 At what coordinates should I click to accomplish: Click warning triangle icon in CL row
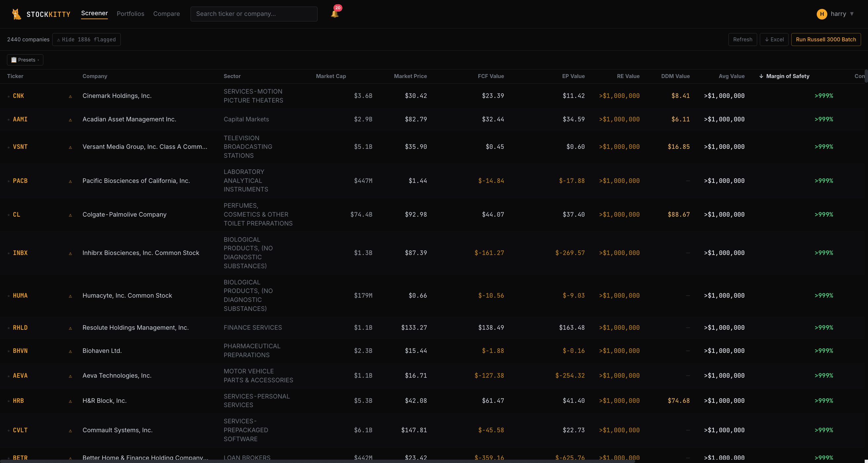pyautogui.click(x=70, y=215)
